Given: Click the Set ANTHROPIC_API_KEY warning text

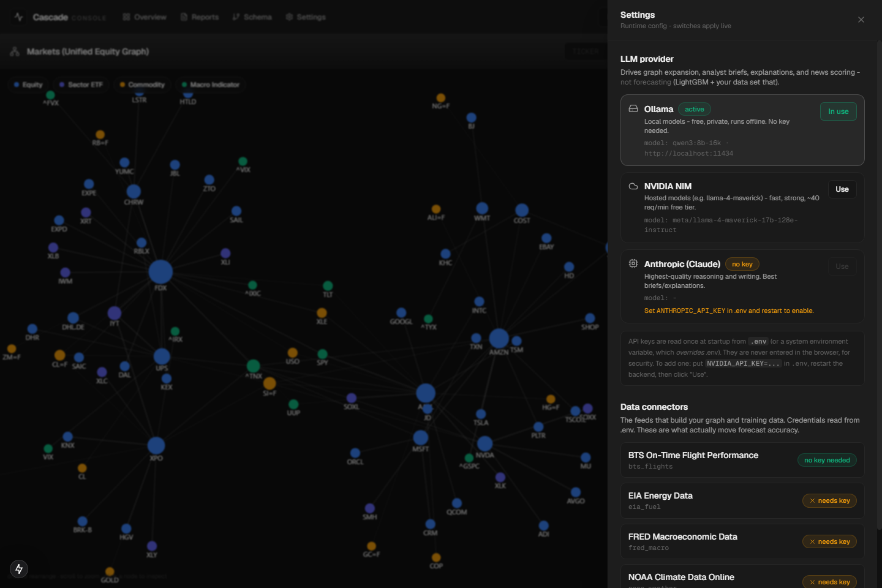Looking at the screenshot, I should [729, 311].
